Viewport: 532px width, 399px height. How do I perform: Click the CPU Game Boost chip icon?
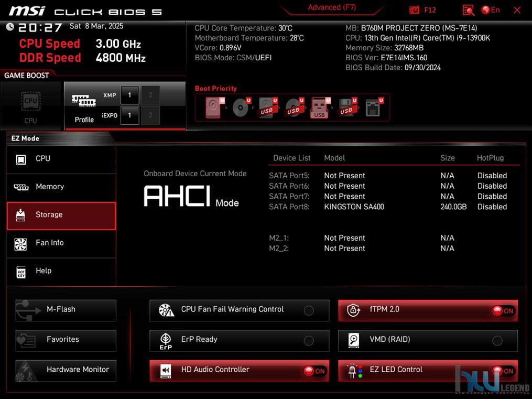click(31, 101)
